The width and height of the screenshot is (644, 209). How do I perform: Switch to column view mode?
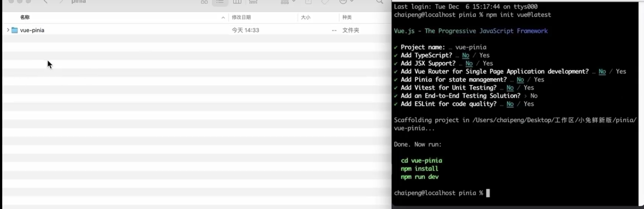[x=237, y=2]
